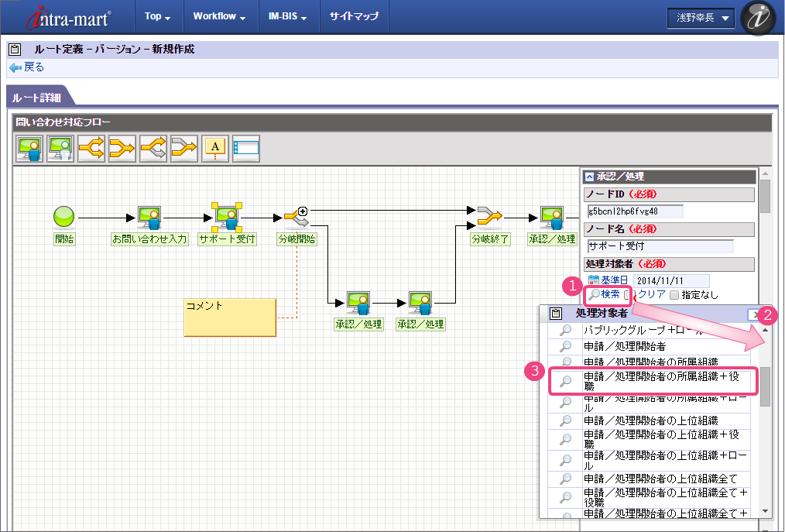The width and height of the screenshot is (785, 532).
Task: Select 申請／処理開始者の上位組織全て＋役職 row text
Action: [665, 497]
